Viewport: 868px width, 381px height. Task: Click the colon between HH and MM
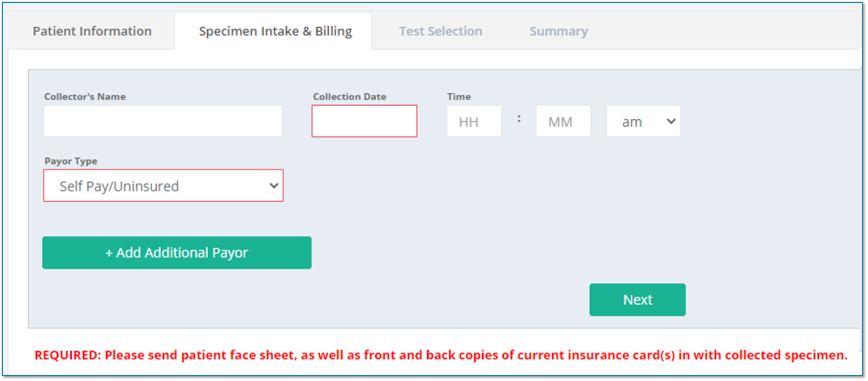coord(518,119)
